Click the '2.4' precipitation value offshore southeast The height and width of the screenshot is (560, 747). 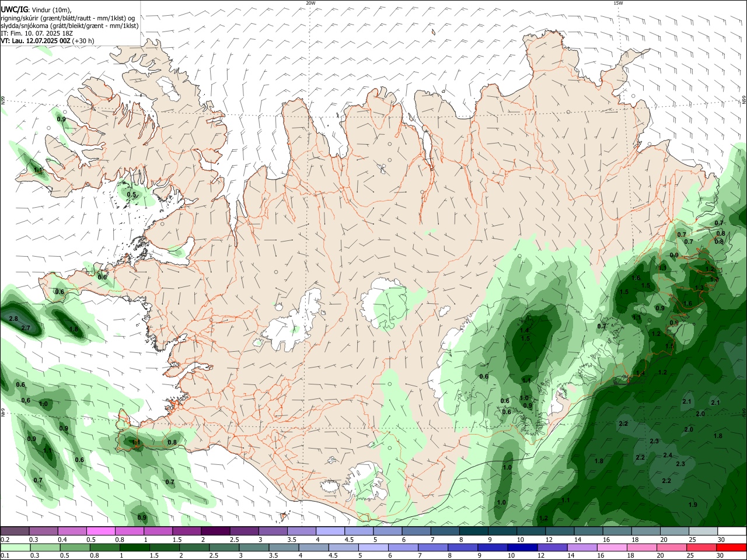[668, 455]
